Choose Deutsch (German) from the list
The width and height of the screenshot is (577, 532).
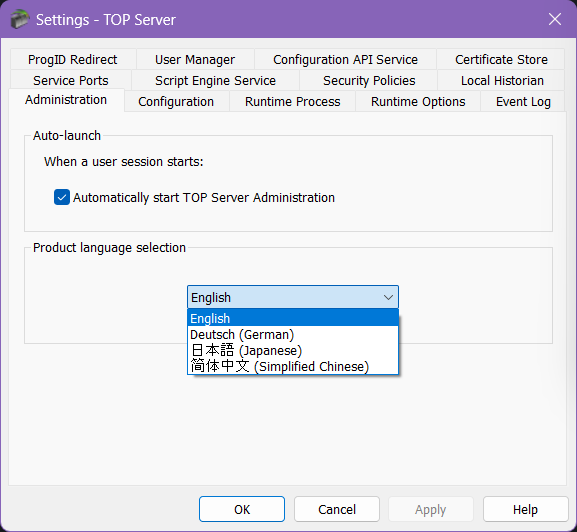click(293, 334)
